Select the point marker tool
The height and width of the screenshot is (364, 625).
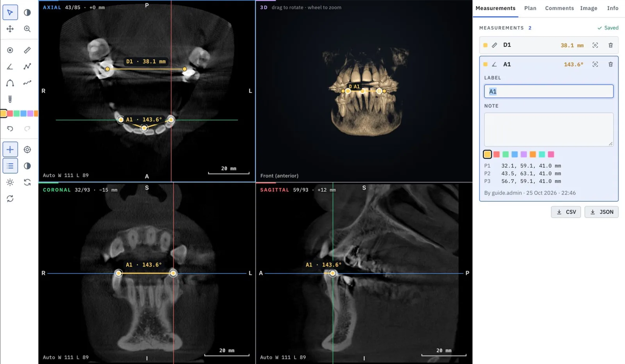point(10,50)
